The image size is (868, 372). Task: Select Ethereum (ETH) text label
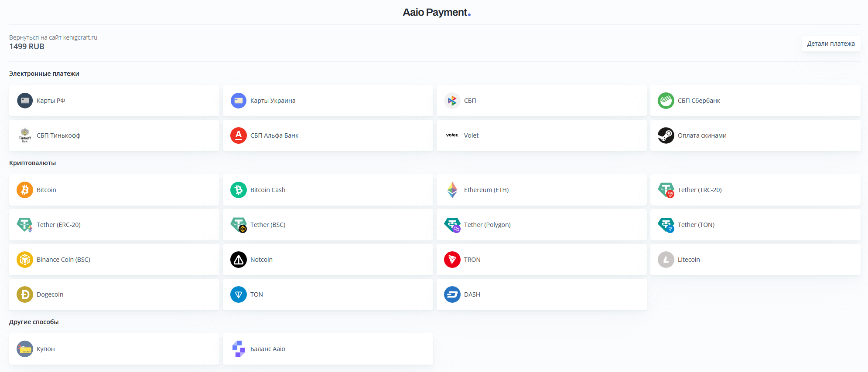click(486, 190)
